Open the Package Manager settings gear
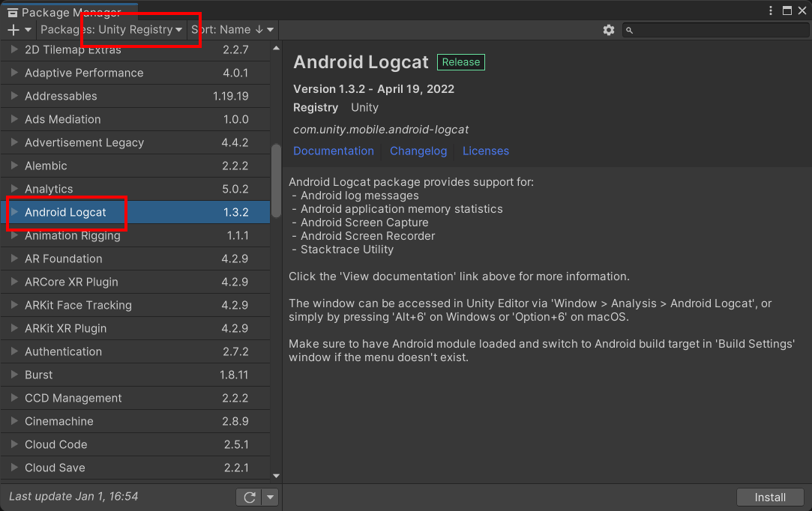The image size is (812, 511). click(x=608, y=30)
